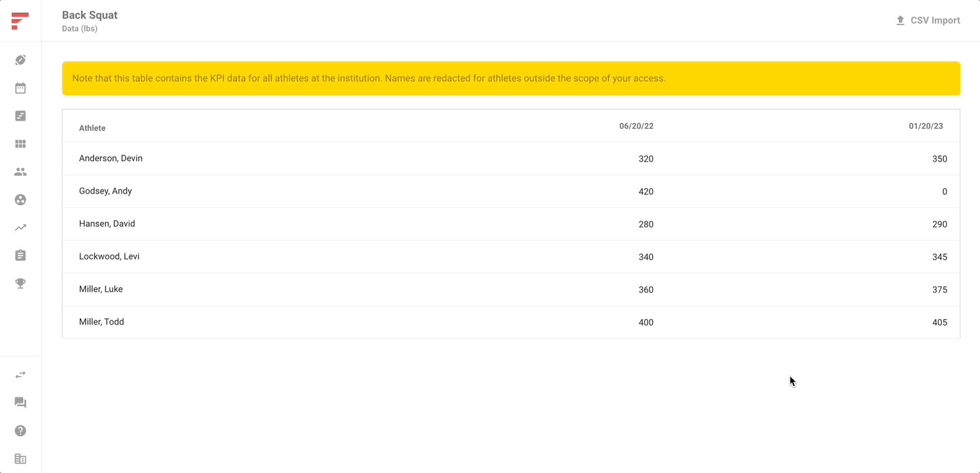Click Anderson, Devin's 320 value

(x=645, y=159)
